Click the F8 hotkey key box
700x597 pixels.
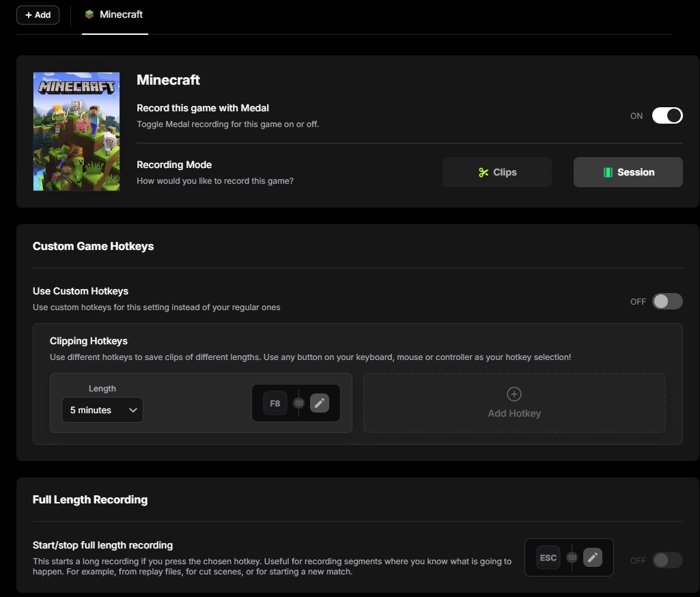tap(275, 403)
